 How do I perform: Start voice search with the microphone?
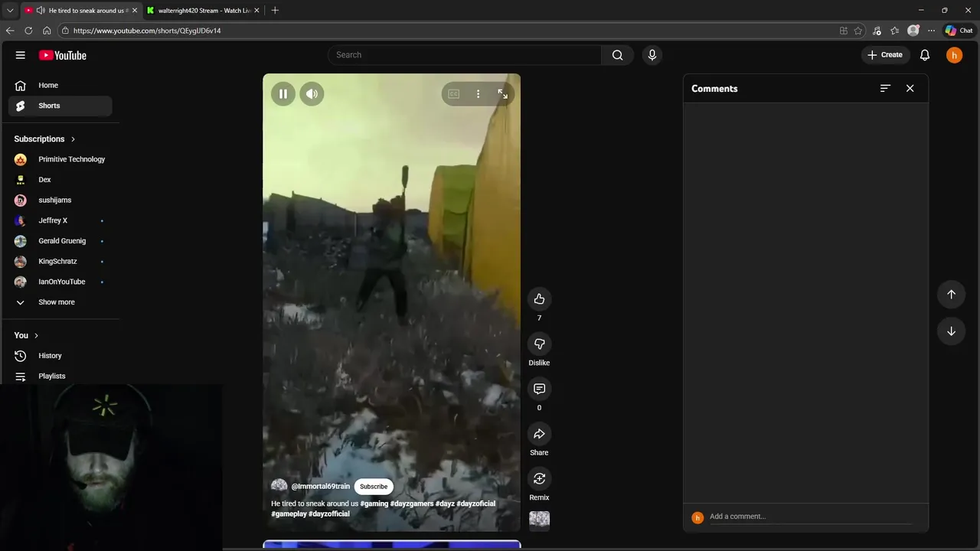click(x=652, y=55)
